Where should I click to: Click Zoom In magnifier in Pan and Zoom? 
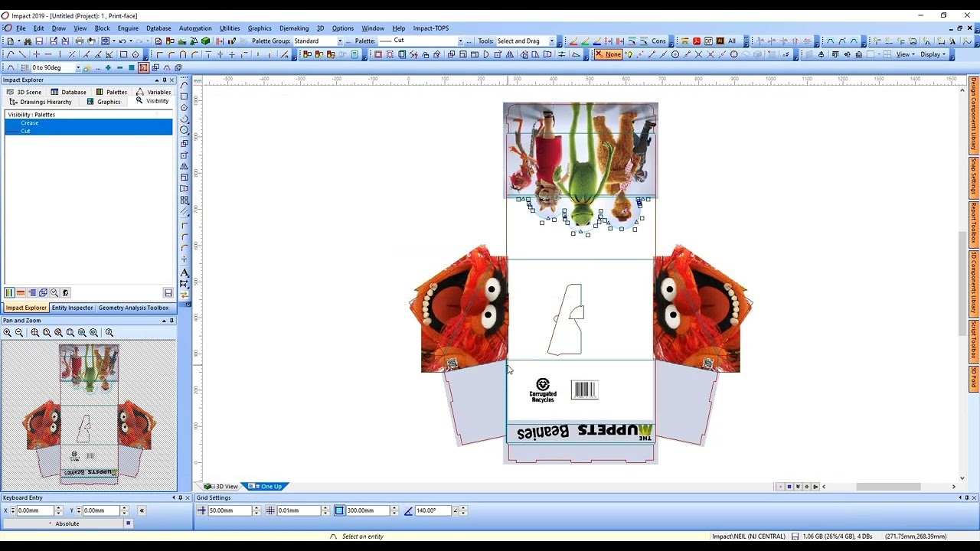click(7, 332)
